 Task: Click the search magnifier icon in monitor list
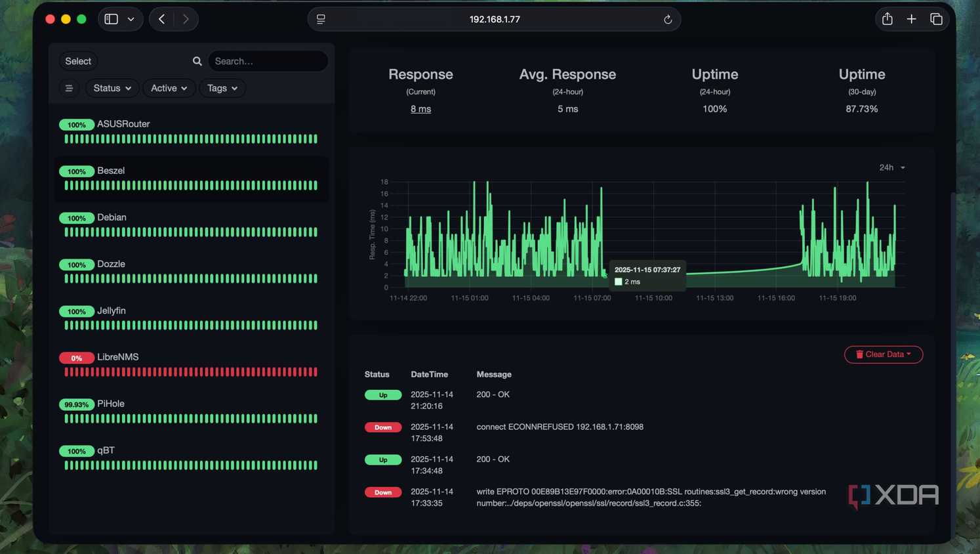(197, 61)
